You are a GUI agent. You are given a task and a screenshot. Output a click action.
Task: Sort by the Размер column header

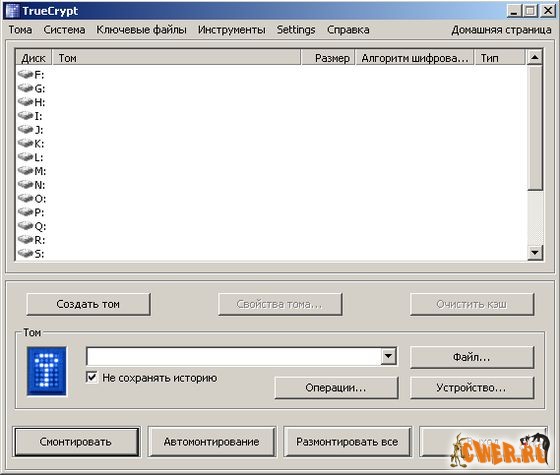point(328,58)
